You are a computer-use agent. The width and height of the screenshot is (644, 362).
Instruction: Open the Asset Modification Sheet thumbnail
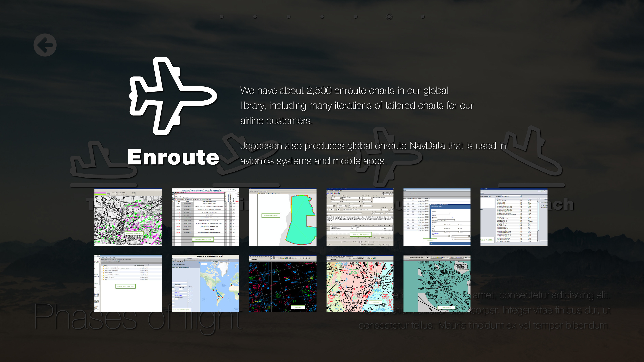coord(205,217)
